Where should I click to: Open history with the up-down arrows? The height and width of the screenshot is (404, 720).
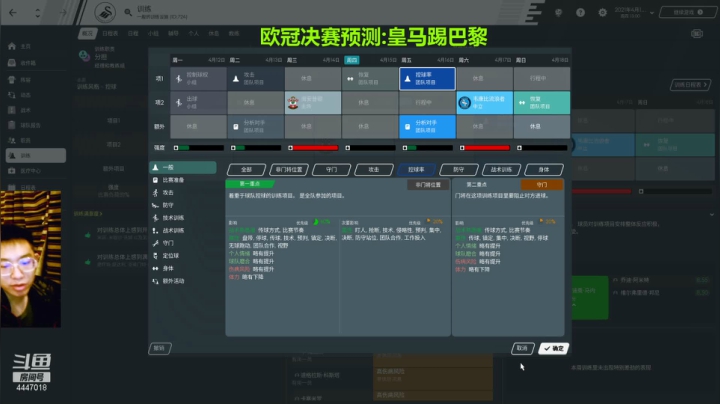pos(38,12)
